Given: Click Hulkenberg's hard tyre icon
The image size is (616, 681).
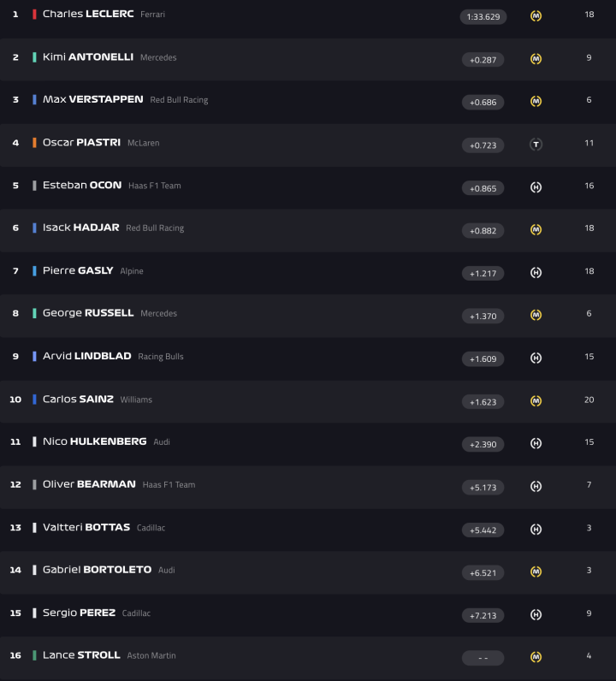Looking at the screenshot, I should [536, 444].
